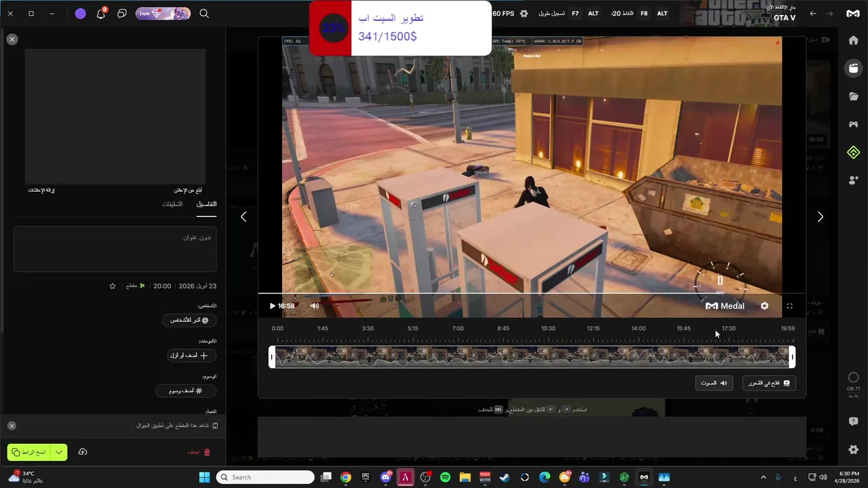Close the clip details panel

click(12, 39)
